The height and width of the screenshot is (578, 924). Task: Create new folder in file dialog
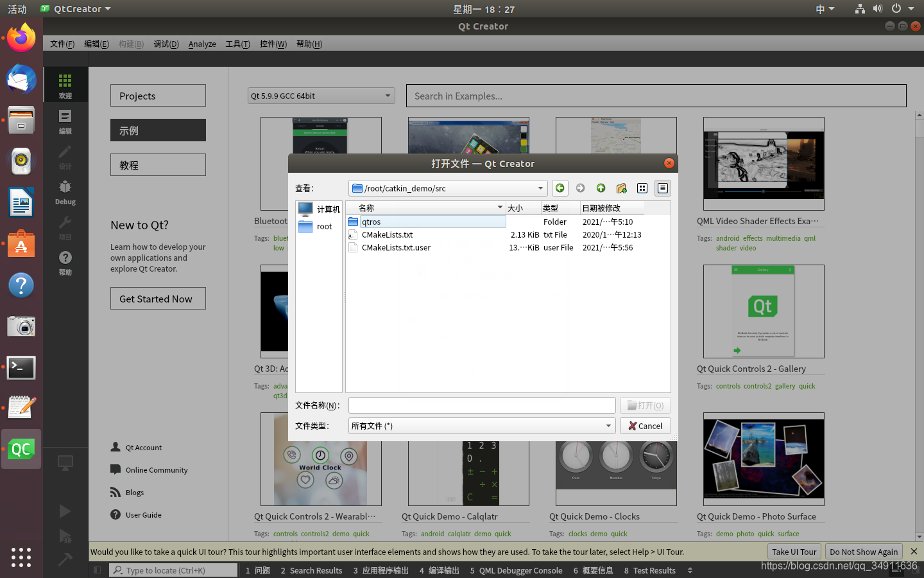(x=621, y=188)
